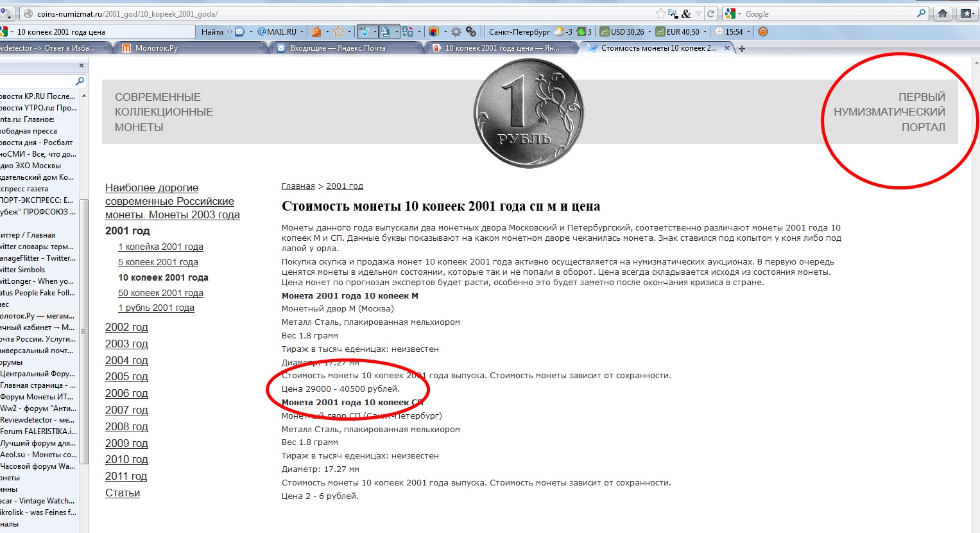This screenshot has height=533, width=980.
Task: Open the @MAIL.RU dropdown arrow
Action: 302,31
